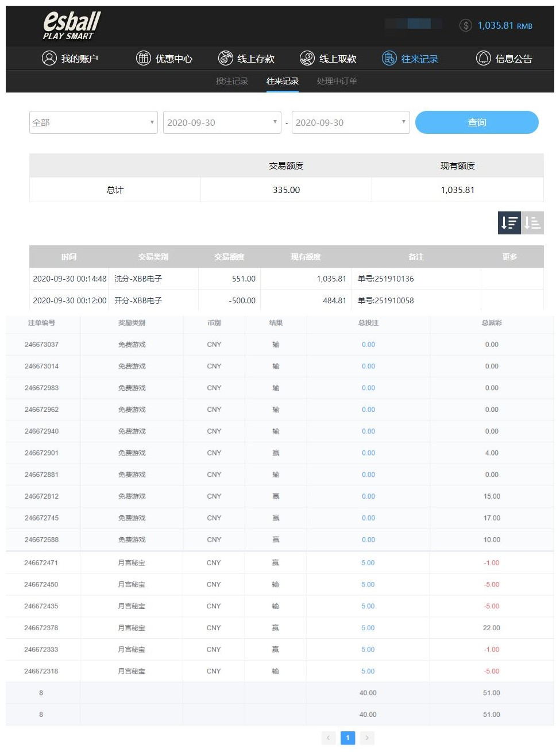This screenshot has width=560, height=752.
Task: Open My Account via the person icon
Action: 49,58
